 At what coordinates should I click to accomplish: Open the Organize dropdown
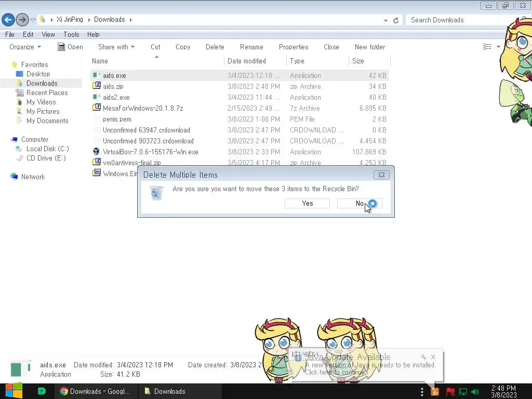(25, 47)
